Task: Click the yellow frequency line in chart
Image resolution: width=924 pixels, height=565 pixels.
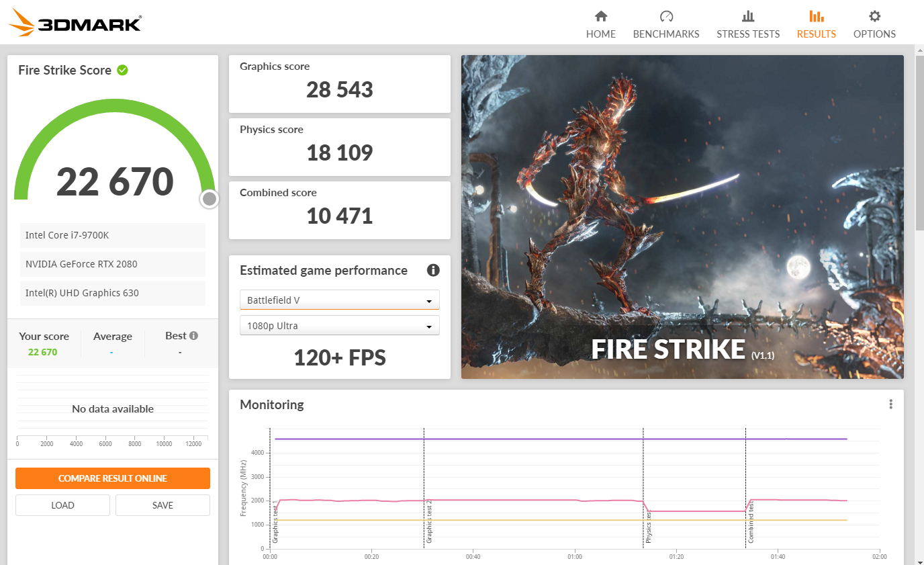Action: click(x=561, y=520)
